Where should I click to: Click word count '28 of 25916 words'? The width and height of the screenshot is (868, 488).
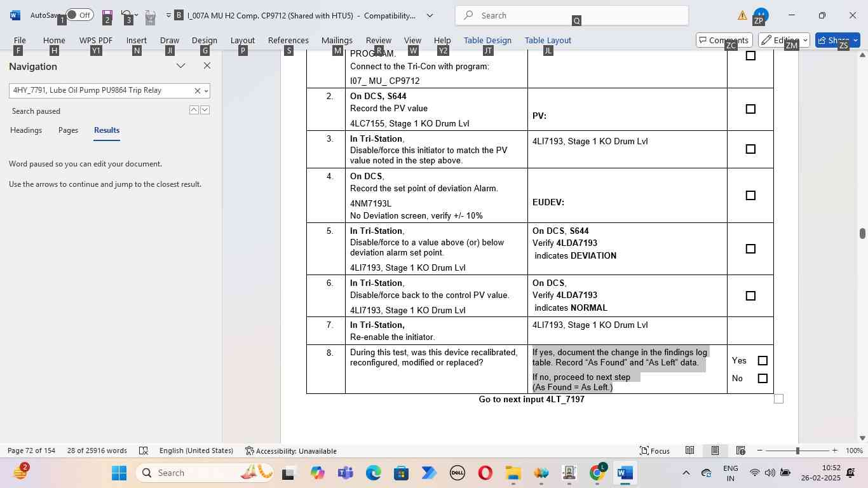coord(97,451)
